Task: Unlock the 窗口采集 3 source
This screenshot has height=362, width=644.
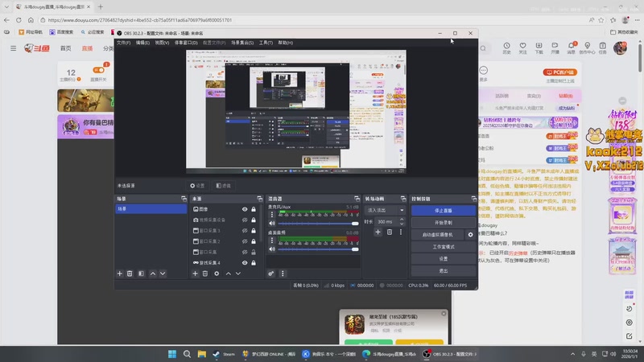Action: 254,231
